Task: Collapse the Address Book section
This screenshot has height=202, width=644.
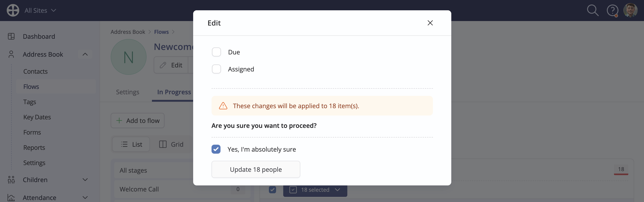Action: point(85,54)
